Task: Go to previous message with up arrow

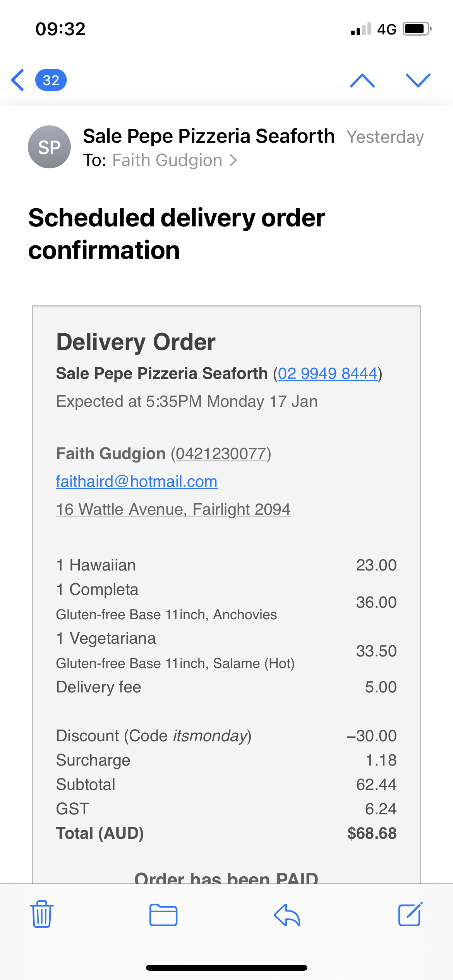Action: pos(362,80)
